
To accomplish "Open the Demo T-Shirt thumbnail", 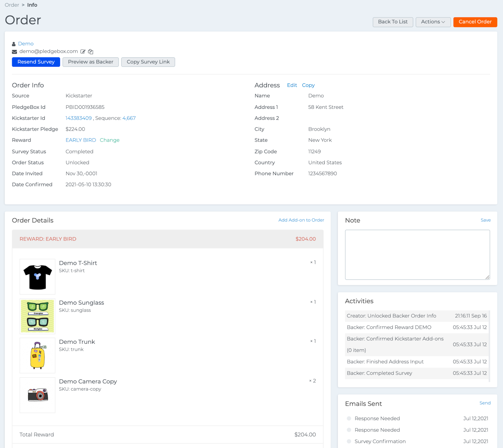I will coord(37,277).
